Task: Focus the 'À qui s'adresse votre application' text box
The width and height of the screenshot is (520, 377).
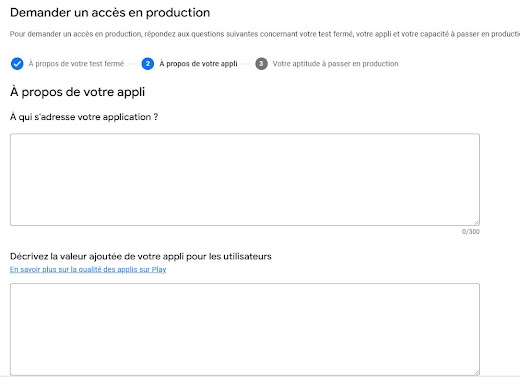Action: 245,180
